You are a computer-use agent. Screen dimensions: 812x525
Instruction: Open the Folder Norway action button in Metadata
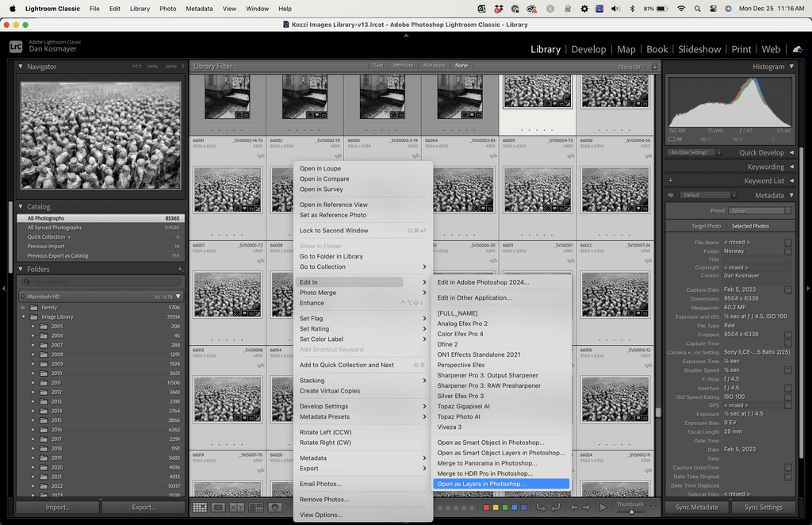787,251
